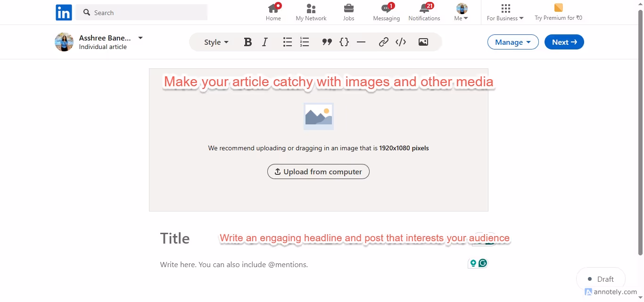The image size is (644, 302).
Task: Open the Grammarly assistant icon
Action: pos(482,263)
